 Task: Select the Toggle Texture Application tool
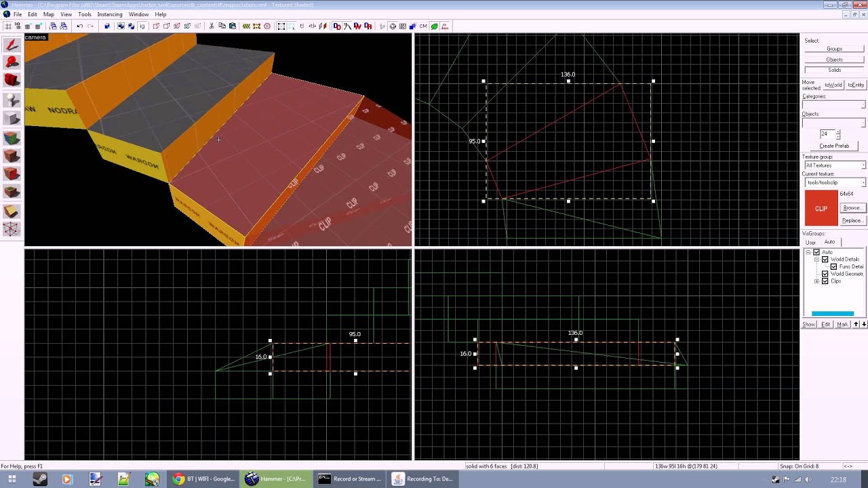pos(12,138)
